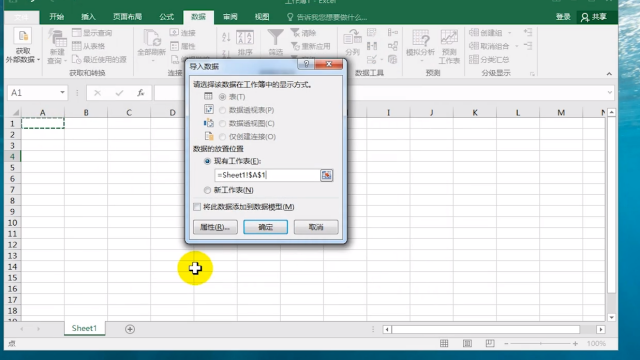Switch to Normal view icon
The height and width of the screenshot is (360, 640).
click(444, 344)
